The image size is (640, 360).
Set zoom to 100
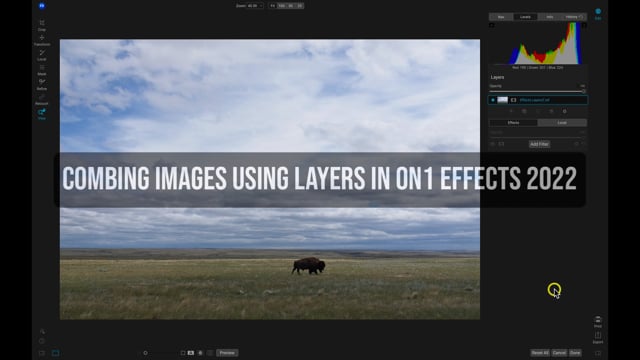[x=282, y=6]
